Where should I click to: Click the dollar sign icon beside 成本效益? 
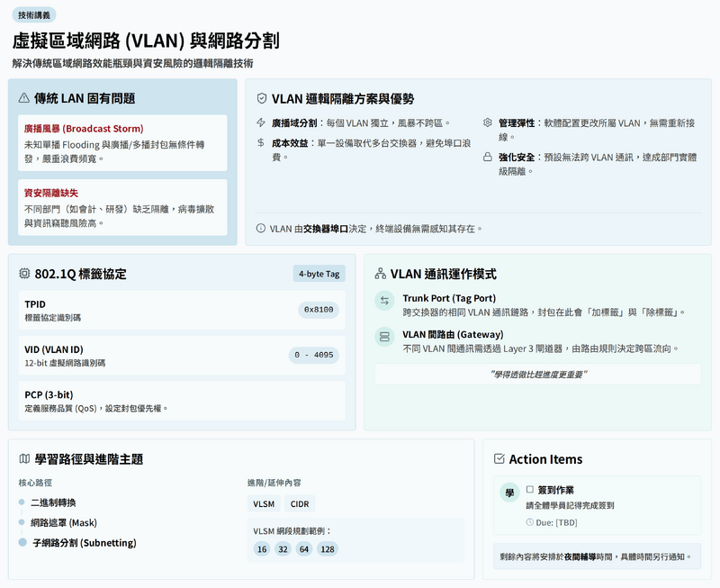[x=261, y=142]
